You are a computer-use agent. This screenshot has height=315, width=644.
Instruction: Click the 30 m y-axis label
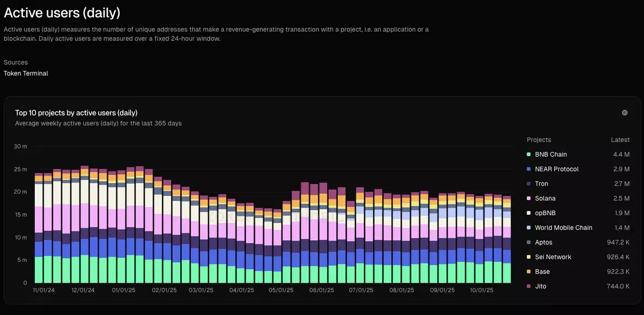[20, 146]
